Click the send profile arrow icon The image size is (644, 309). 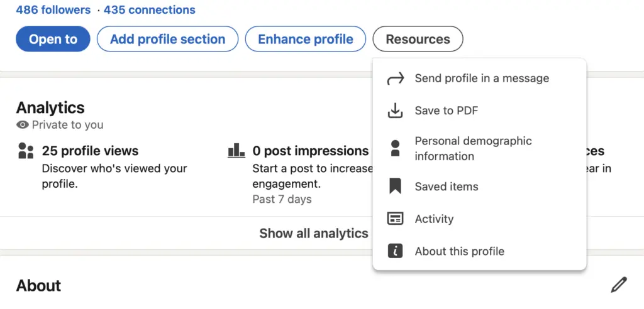[396, 79]
